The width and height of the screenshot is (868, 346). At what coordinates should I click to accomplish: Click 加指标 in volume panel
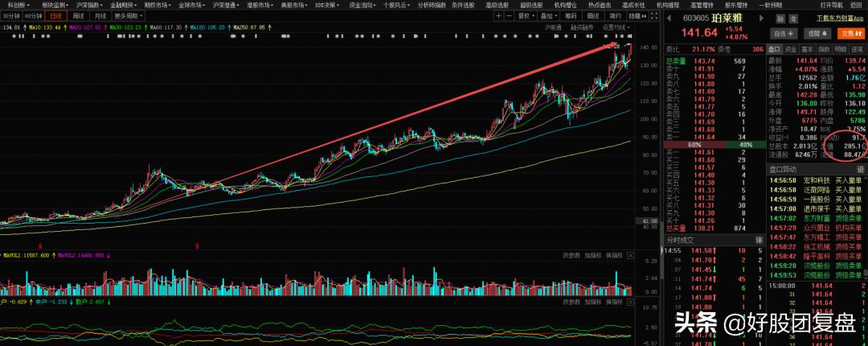tap(593, 256)
